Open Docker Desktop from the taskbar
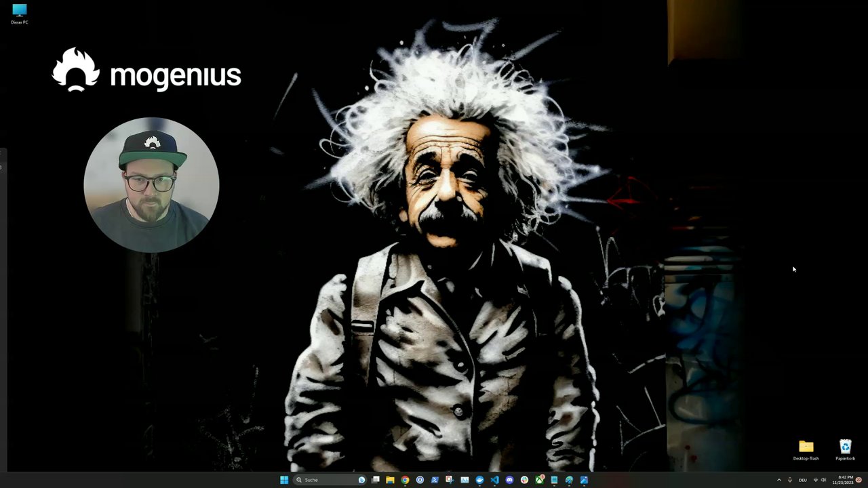 pyautogui.click(x=479, y=480)
